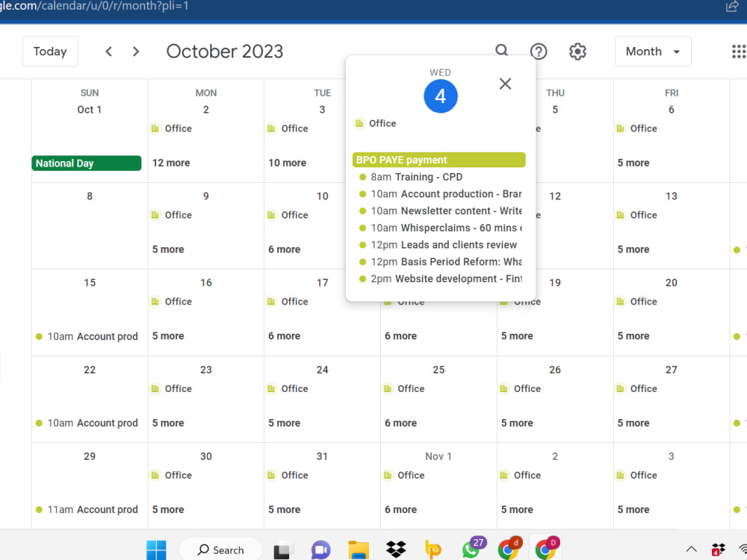Open Office location on Friday 6
The width and height of the screenshot is (747, 560).
click(x=636, y=128)
